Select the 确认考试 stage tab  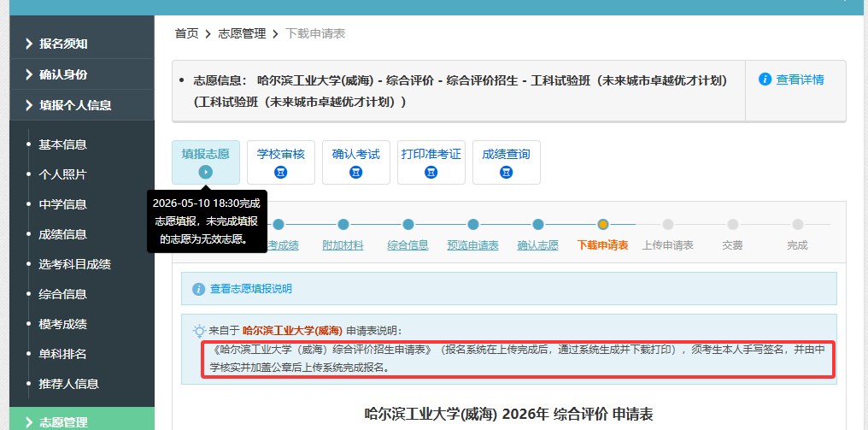[356, 162]
